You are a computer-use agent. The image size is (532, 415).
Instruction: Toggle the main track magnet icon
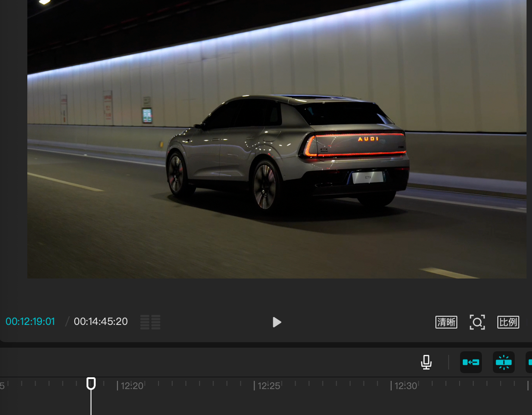[471, 362]
